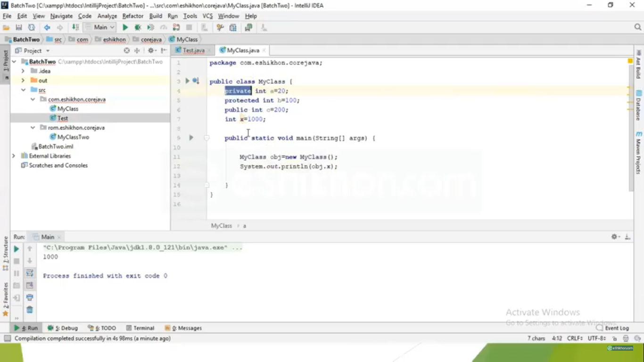Switch to the Test.java editor tab
This screenshot has height=362, width=644.
point(193,50)
